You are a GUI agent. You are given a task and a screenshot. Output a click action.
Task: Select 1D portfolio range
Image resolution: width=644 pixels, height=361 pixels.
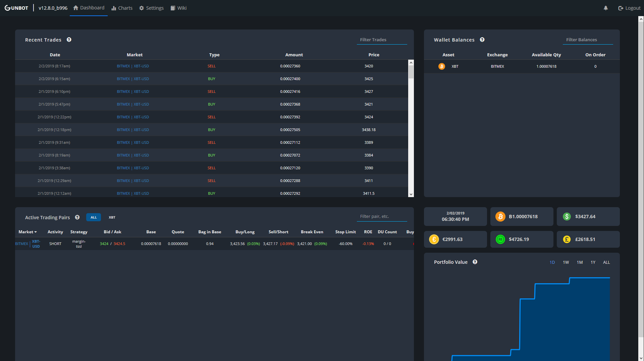(x=552, y=262)
